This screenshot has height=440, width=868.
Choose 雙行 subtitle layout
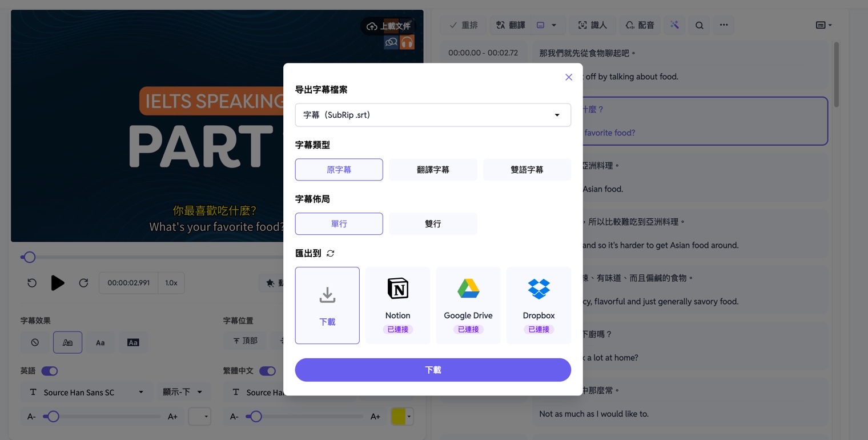433,224
